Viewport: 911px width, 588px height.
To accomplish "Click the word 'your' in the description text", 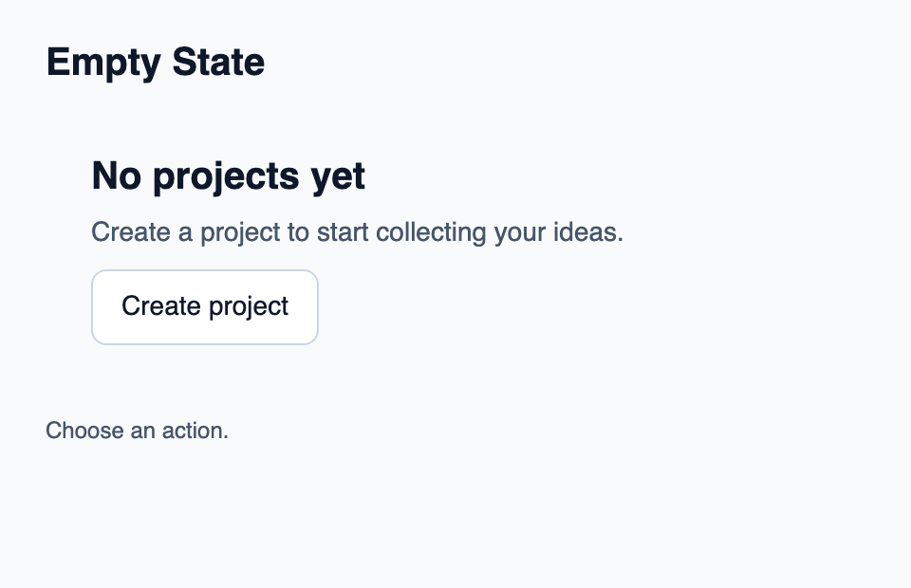I will 520,233.
